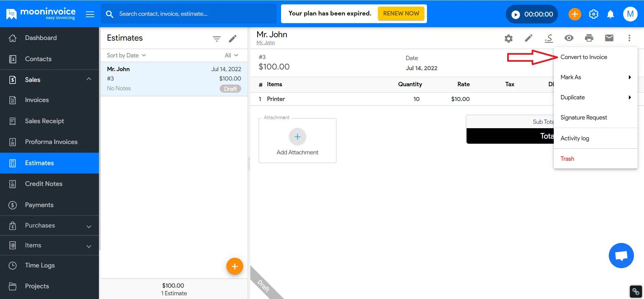644x299 pixels.
Task: Click the plus icon to add attachment
Action: tap(298, 137)
